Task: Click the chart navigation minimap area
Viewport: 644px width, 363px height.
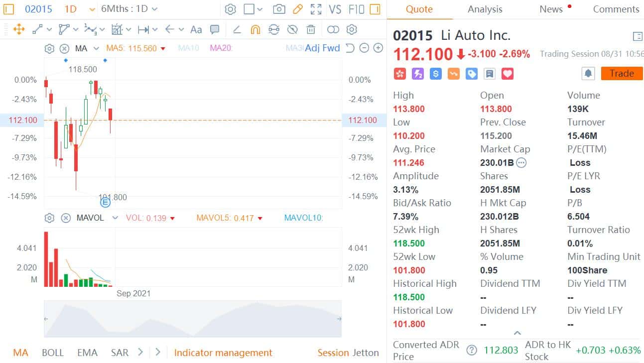Action: (193, 319)
